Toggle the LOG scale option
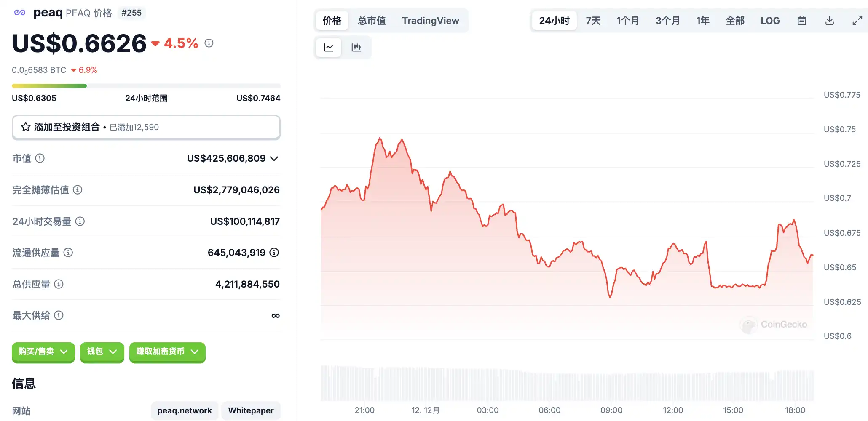The image size is (868, 421). click(x=770, y=21)
